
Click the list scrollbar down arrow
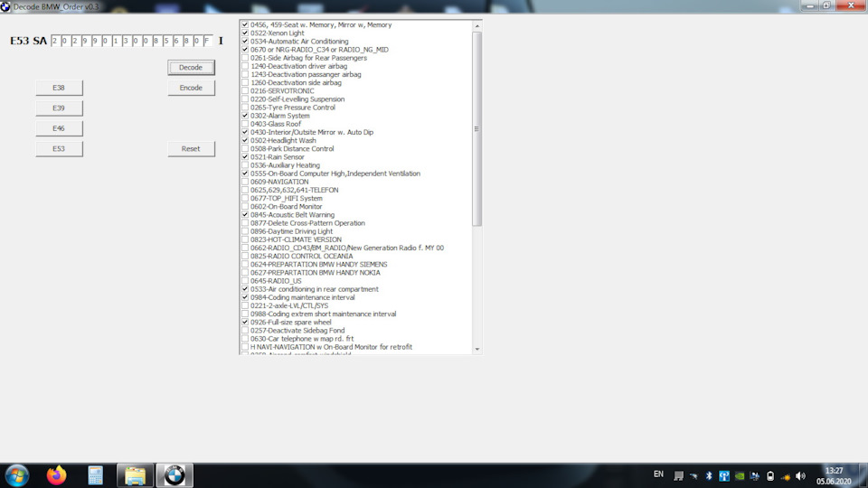[x=477, y=349]
